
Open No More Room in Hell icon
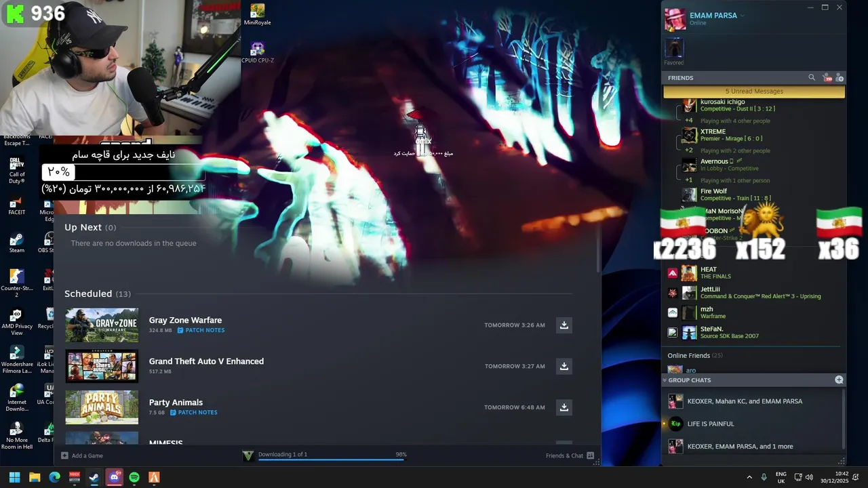coord(17,436)
